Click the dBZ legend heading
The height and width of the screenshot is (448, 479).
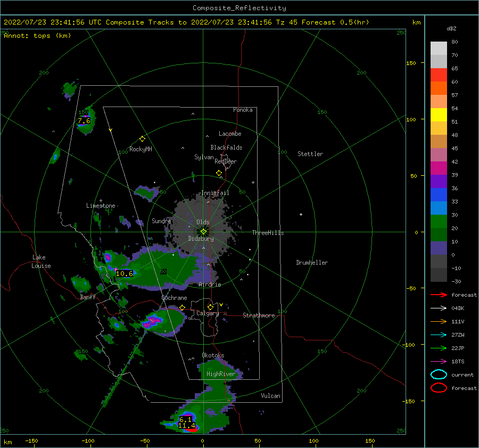tap(451, 28)
